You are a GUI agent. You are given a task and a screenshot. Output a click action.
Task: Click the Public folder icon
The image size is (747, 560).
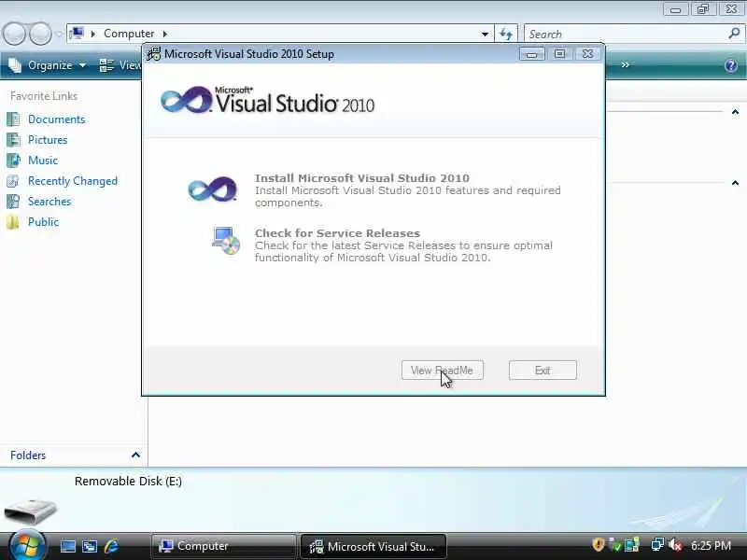pyautogui.click(x=13, y=222)
